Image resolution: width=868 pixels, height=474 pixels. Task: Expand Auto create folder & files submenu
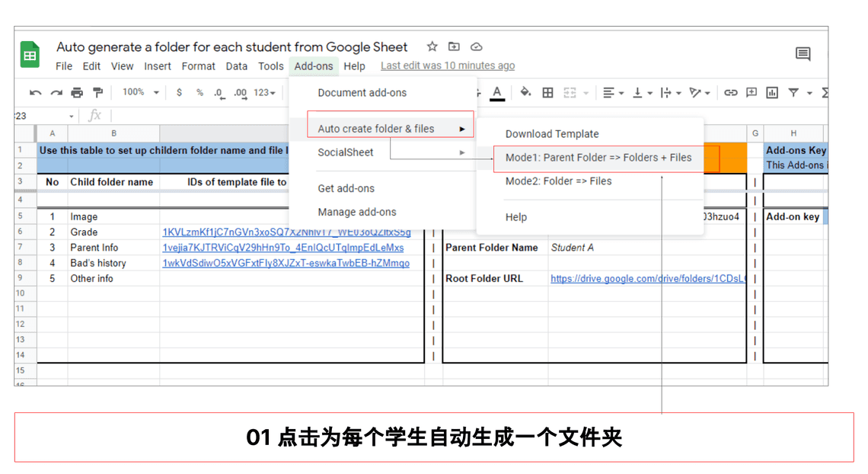(x=390, y=129)
